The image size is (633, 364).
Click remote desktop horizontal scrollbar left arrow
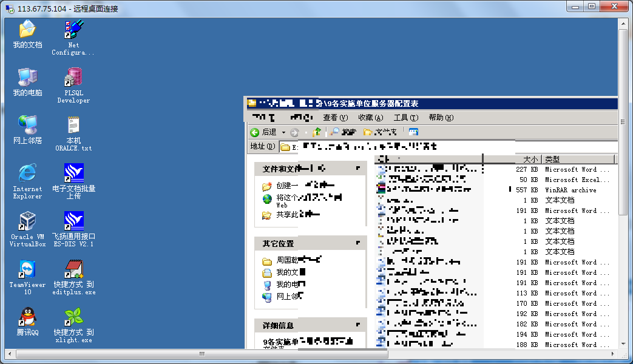click(x=10, y=354)
